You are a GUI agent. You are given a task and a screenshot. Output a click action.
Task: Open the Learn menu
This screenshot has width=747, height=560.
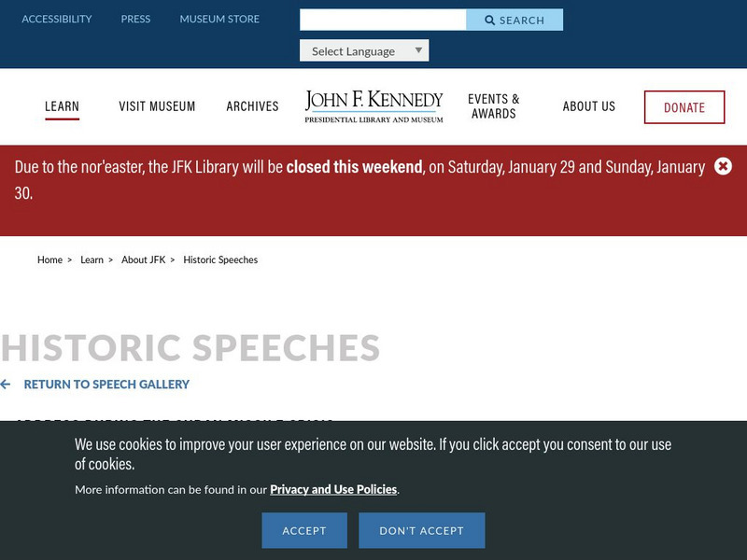tap(62, 106)
